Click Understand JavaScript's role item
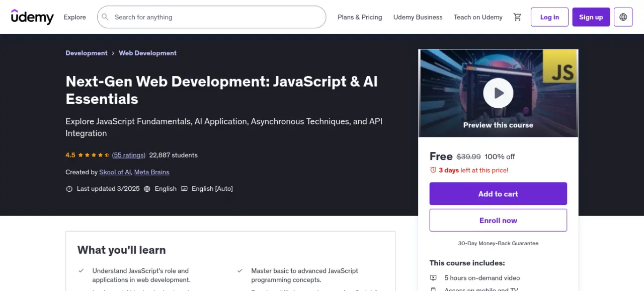 pyautogui.click(x=141, y=275)
